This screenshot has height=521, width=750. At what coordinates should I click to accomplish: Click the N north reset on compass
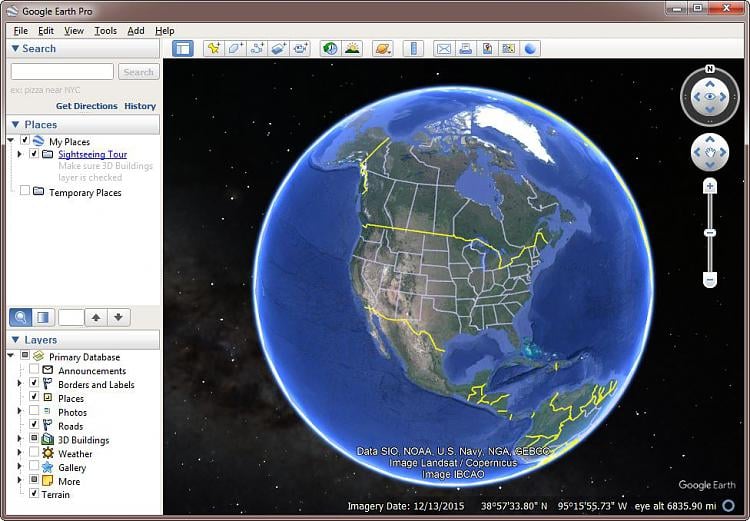710,69
